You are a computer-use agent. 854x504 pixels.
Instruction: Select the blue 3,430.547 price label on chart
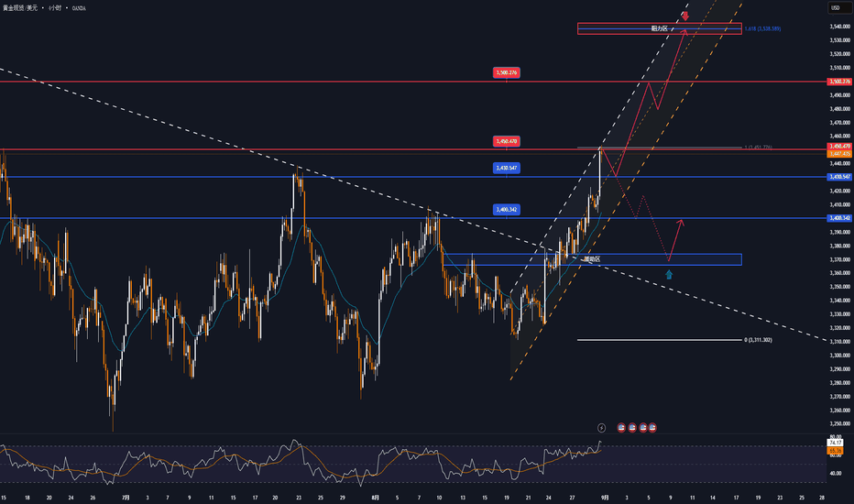(x=507, y=168)
